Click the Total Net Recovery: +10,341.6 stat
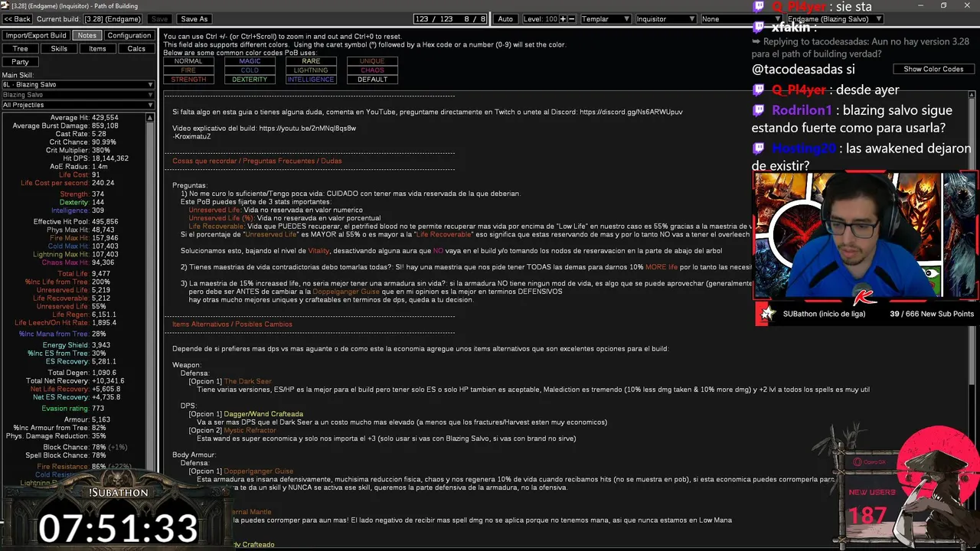The height and width of the screenshot is (551, 980). (75, 381)
